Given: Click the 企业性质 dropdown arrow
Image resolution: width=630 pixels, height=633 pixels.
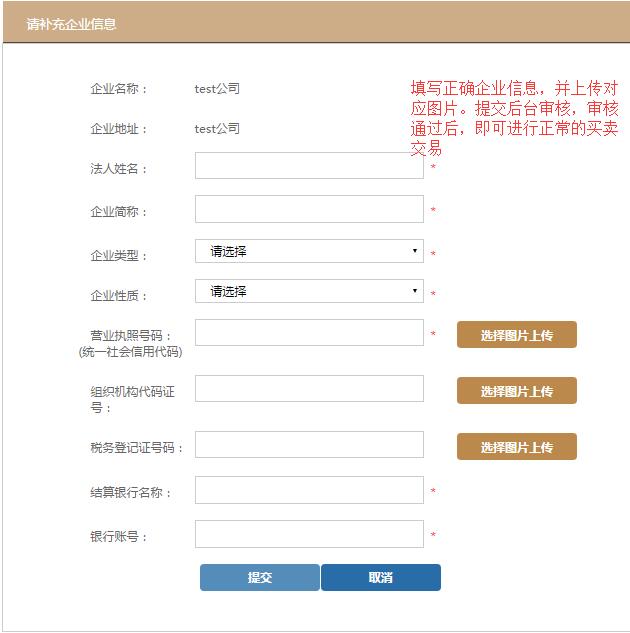Looking at the screenshot, I should click(415, 292).
